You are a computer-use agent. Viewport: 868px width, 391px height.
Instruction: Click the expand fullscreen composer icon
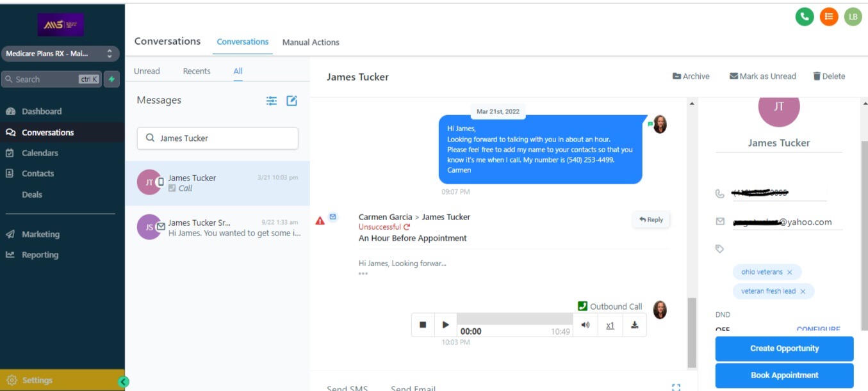click(x=676, y=387)
